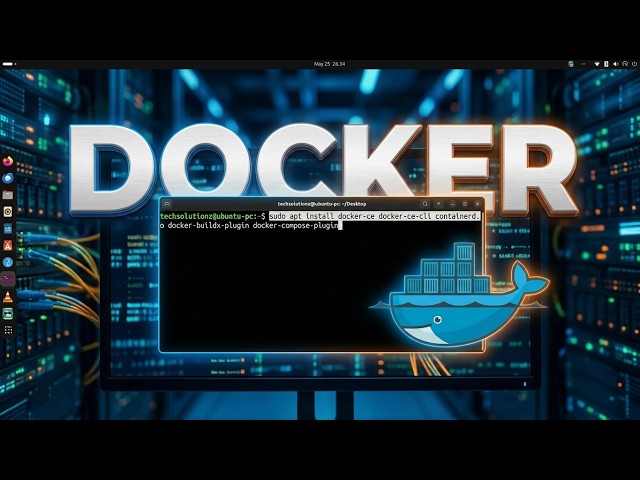Open Firefox from the dock
This screenshot has width=640, height=480.
click(x=8, y=161)
